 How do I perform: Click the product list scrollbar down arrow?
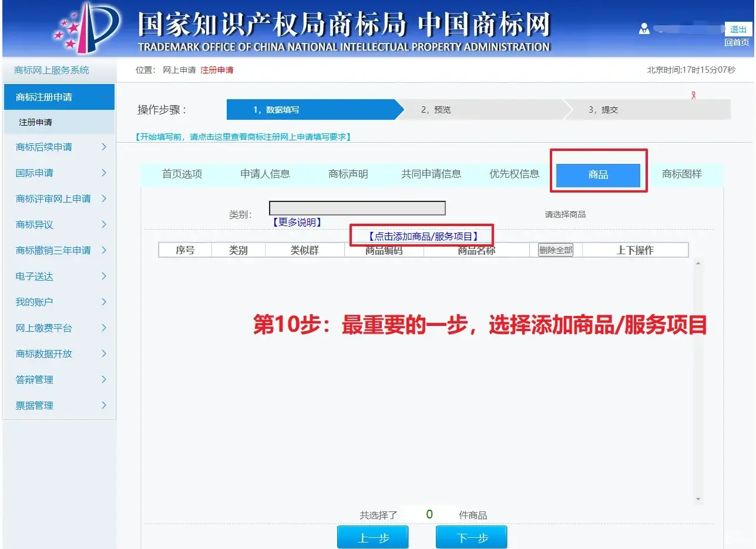(x=698, y=499)
